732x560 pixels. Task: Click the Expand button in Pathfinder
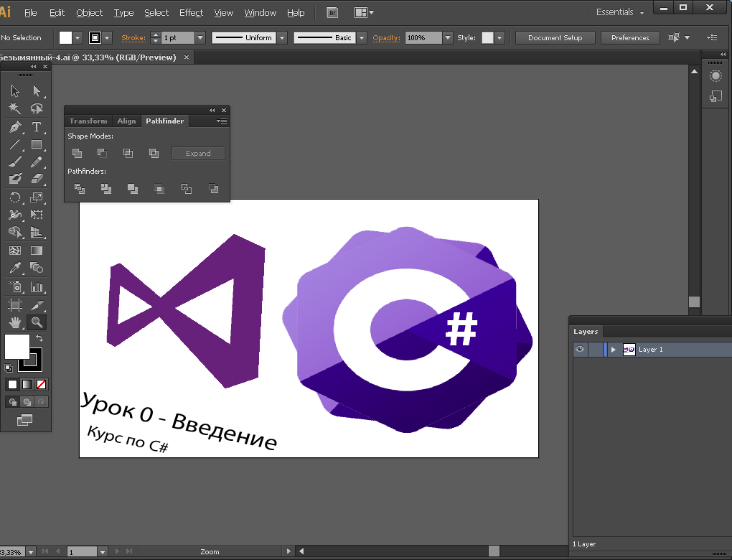(198, 153)
